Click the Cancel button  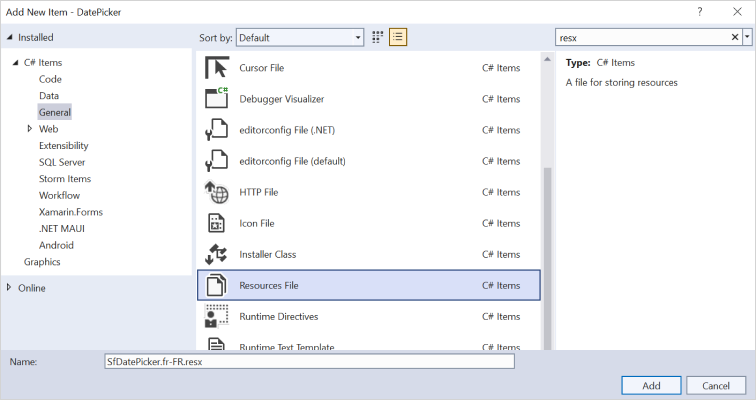pos(716,386)
